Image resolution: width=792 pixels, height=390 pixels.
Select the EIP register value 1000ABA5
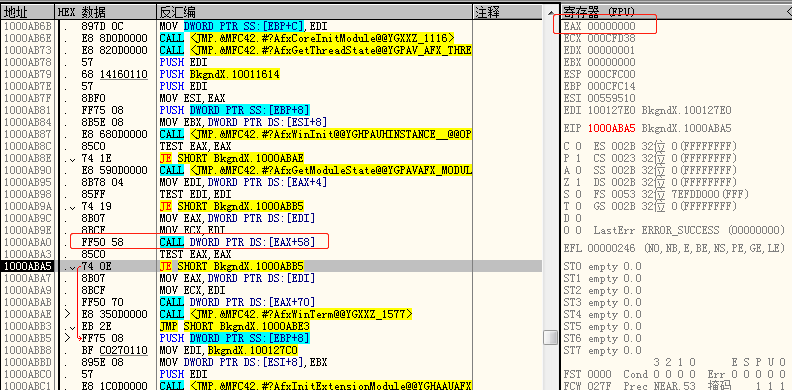tap(611, 128)
